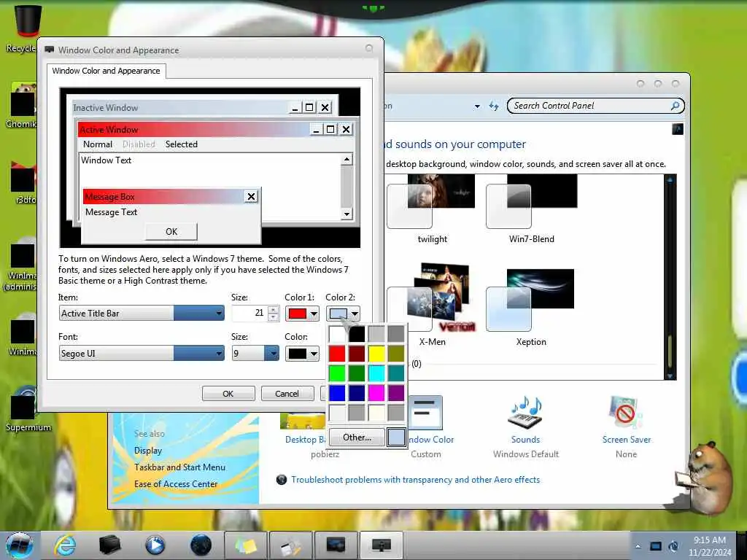Image resolution: width=747 pixels, height=560 pixels.
Task: Open the Display link under See also
Action: click(147, 451)
